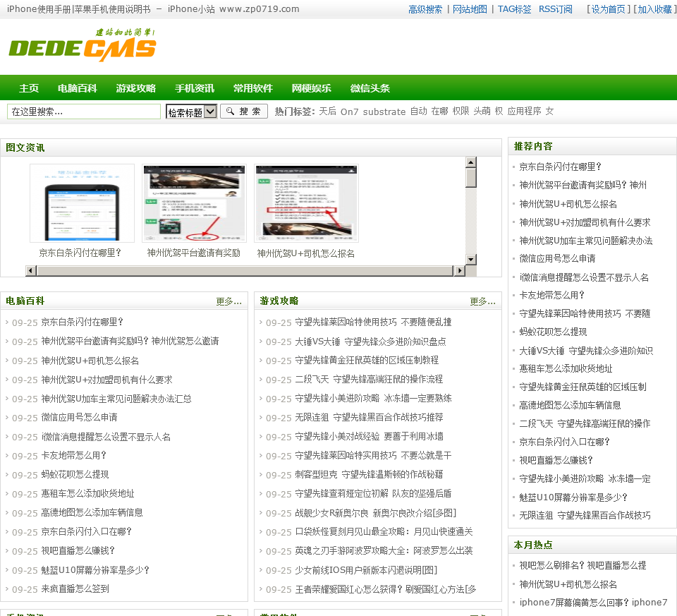Viewport: 677px width, 616px height.
Task: Open the 主页 navigation tab
Action: pyautogui.click(x=29, y=88)
